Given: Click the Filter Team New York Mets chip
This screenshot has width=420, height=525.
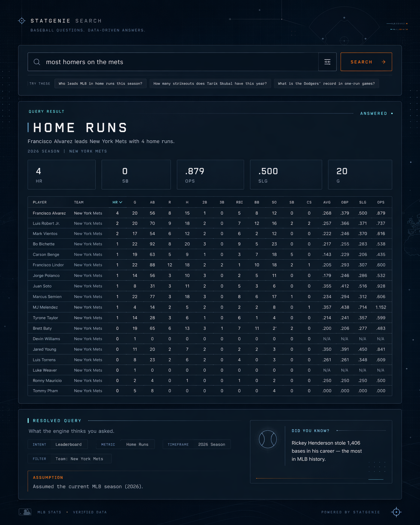Looking at the screenshot, I should [x=70, y=459].
